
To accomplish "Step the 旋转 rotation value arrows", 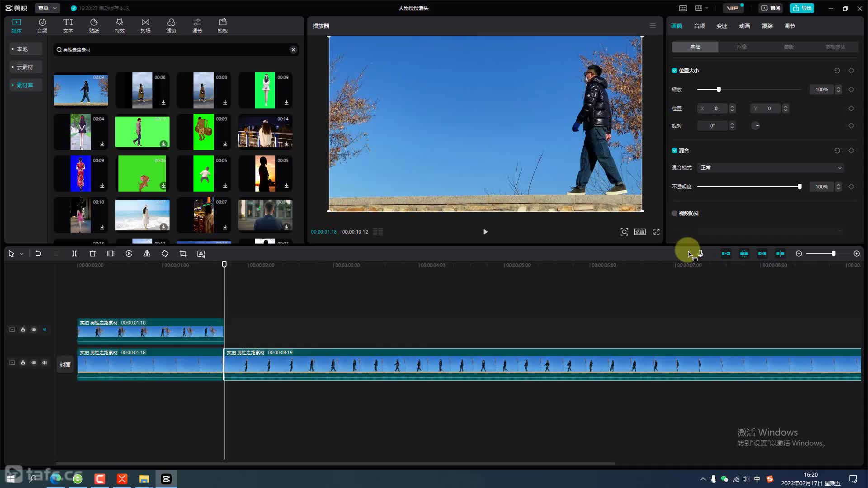I will coord(732,126).
